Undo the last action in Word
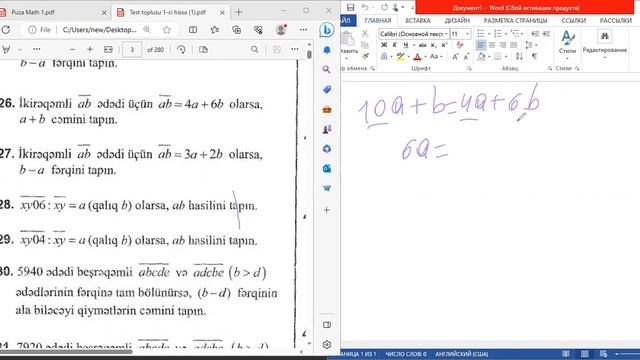Viewport: 640px width, 360px height. tap(365, 7)
